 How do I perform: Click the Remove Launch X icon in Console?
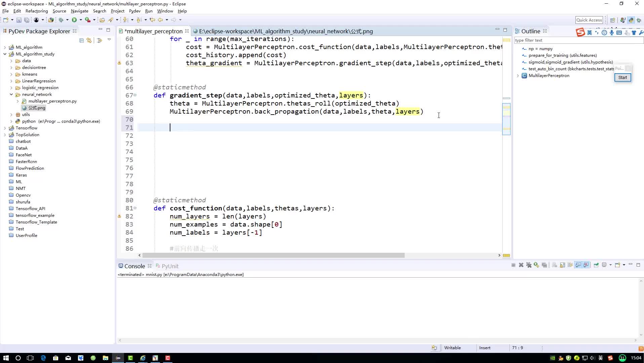[521, 265]
